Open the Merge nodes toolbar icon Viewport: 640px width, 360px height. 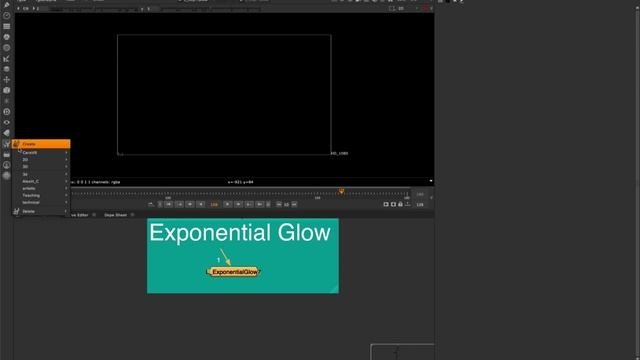[7, 69]
